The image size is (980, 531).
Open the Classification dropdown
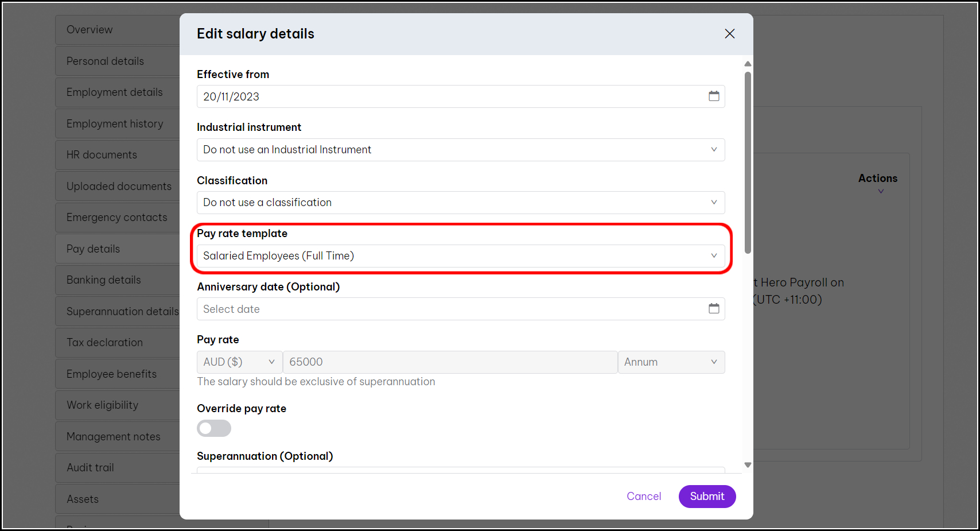[461, 203]
